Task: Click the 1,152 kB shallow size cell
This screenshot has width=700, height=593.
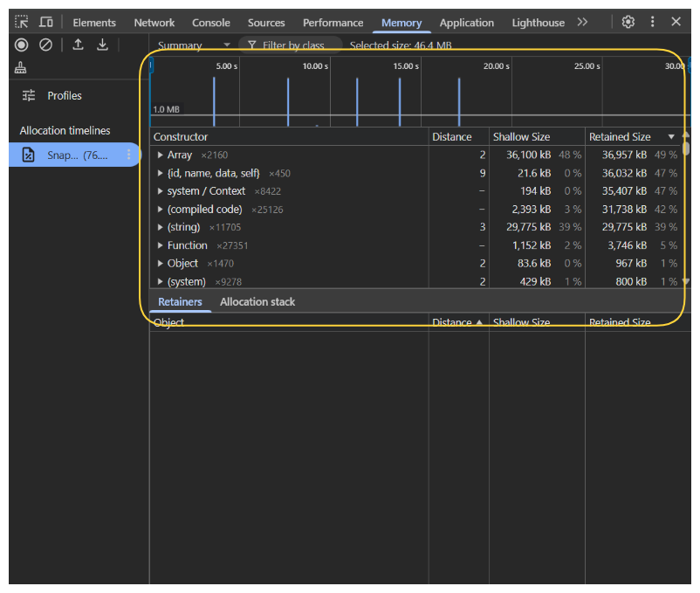Action: coord(532,245)
